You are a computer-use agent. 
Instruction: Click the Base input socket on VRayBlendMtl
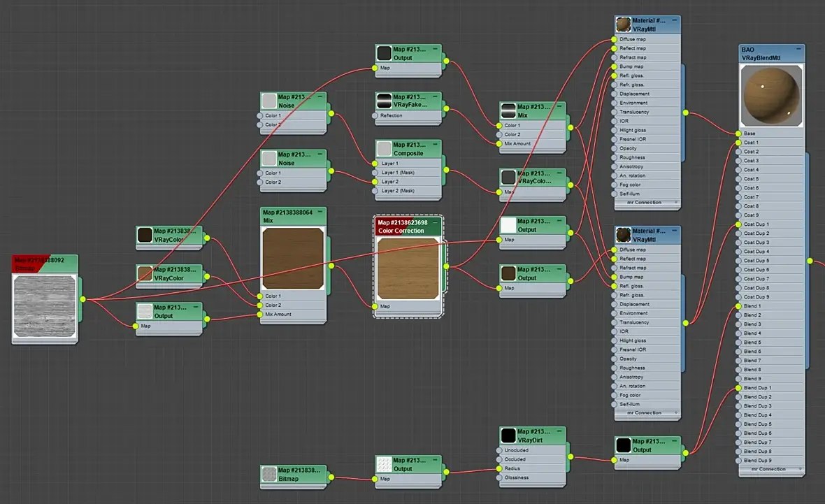point(737,134)
